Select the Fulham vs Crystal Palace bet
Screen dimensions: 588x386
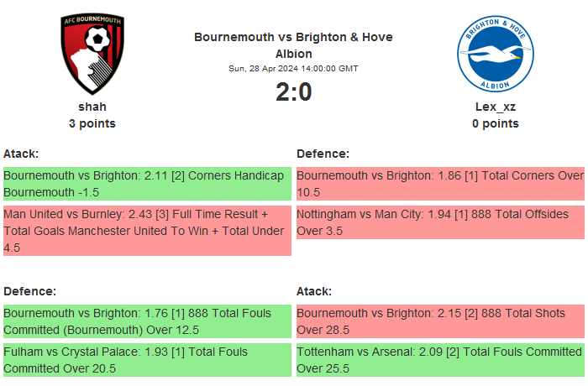147,360
